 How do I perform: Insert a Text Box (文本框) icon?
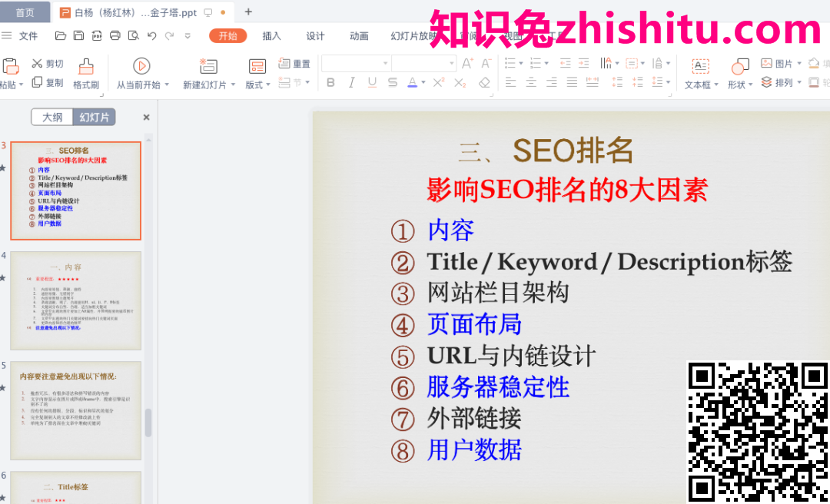pyautogui.click(x=700, y=66)
